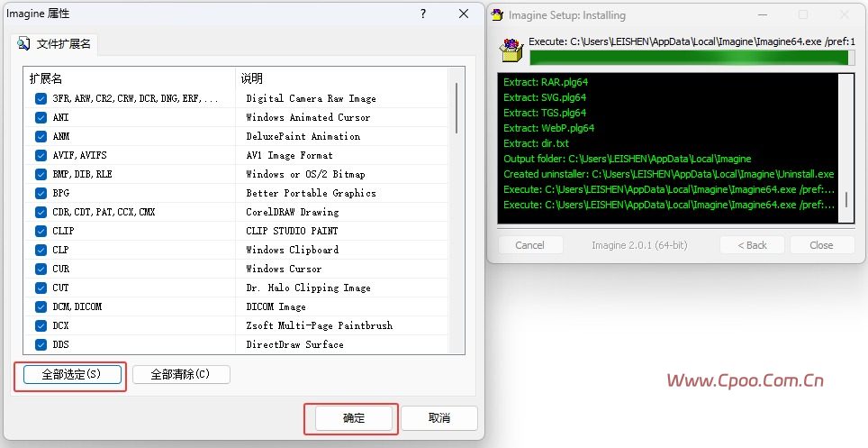
Task: Uncheck the CLP extension checkbox
Action: 41,250
